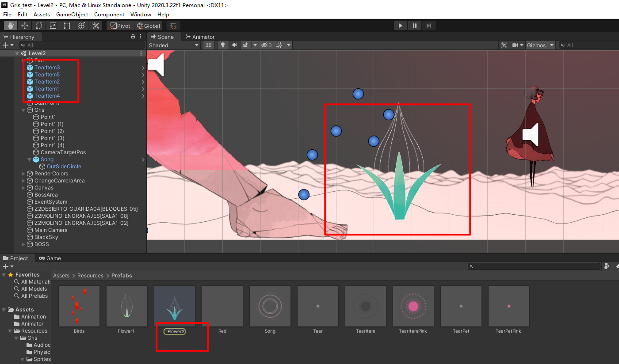
Task: Expand the BOSS object in Hierarchy
Action: click(x=23, y=244)
